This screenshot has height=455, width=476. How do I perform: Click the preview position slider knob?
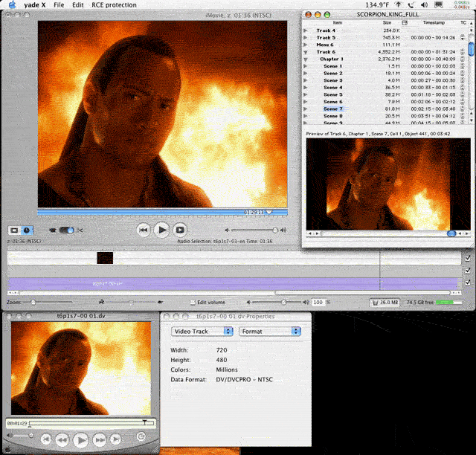(451, 233)
